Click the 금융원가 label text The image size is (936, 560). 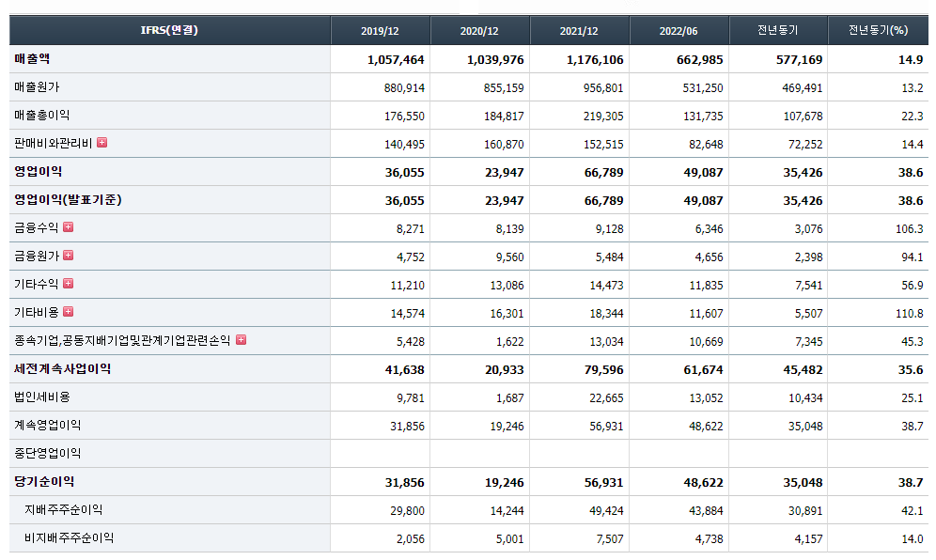37,257
